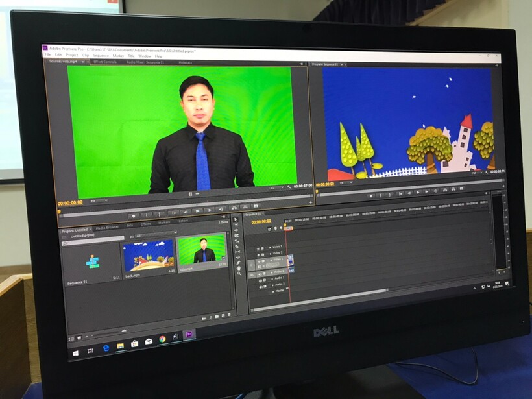Go to In point in Source monitor
The image size is (532, 399).
tap(174, 213)
